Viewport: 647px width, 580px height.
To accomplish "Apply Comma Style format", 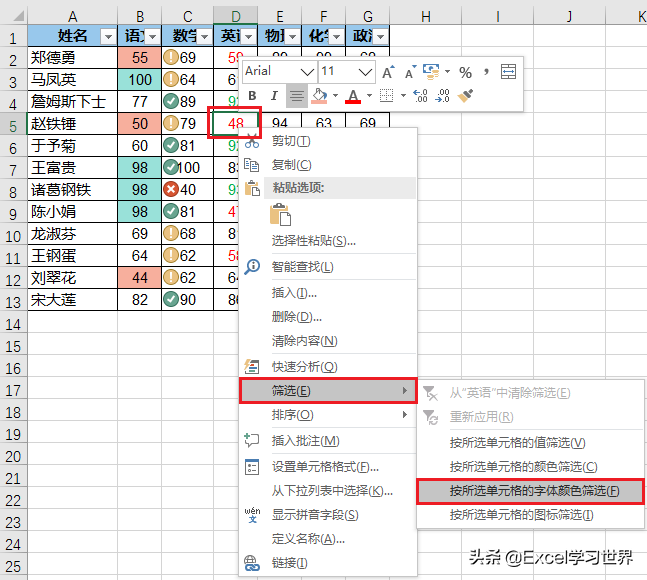I will [x=486, y=72].
